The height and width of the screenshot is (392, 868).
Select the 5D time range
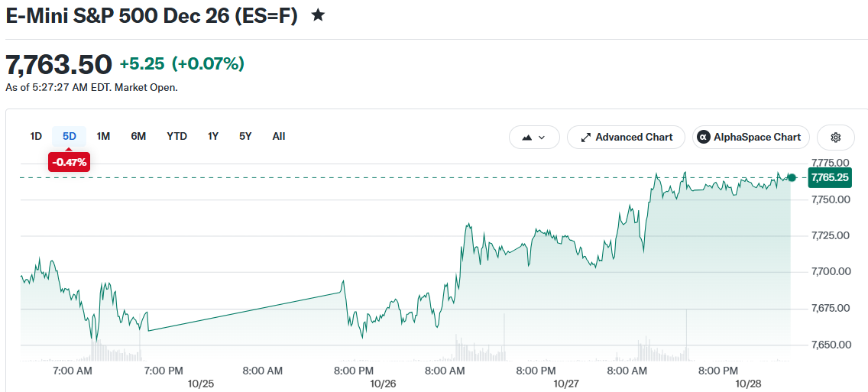coord(70,136)
